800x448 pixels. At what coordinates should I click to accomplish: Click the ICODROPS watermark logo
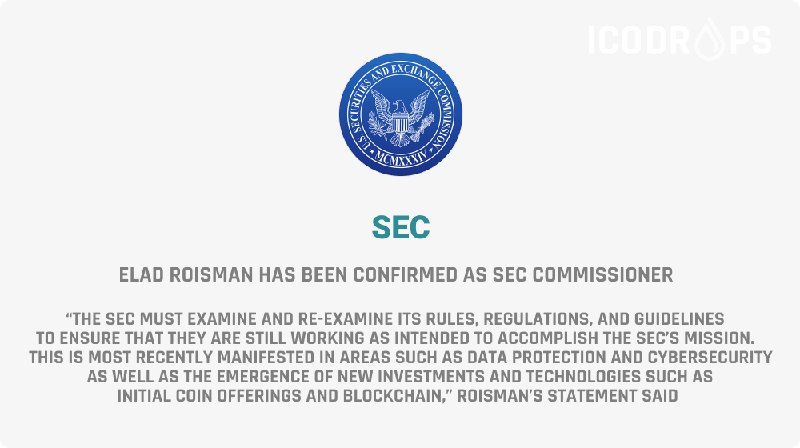680,39
